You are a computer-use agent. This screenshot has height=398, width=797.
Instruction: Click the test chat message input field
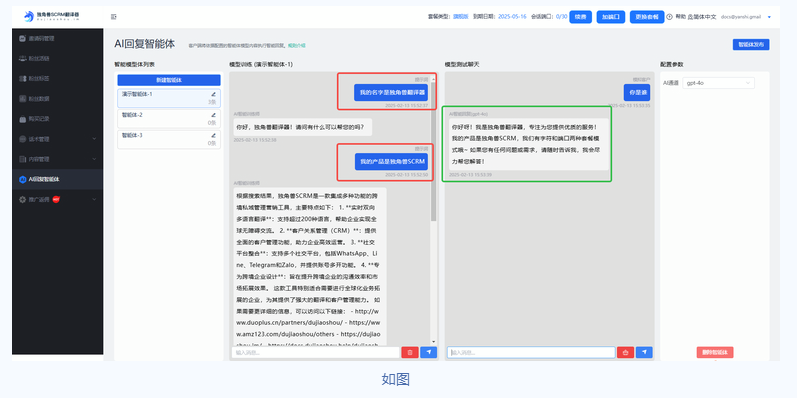[x=531, y=352]
